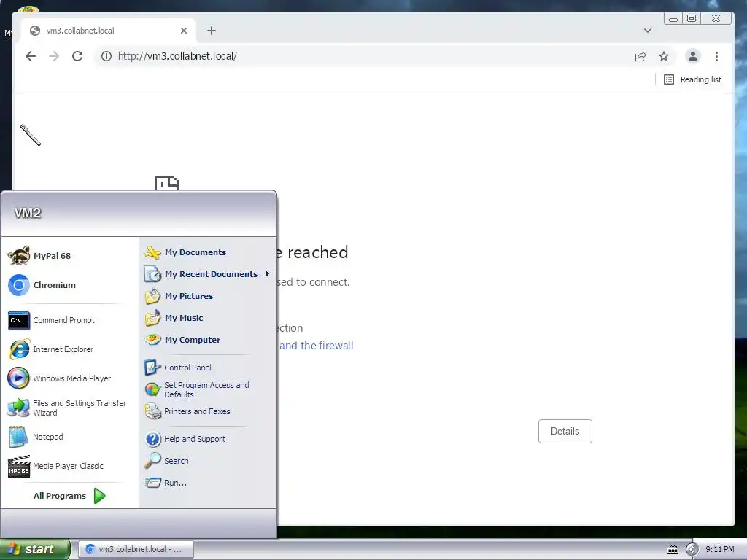
Task: Open the Reading list
Action: (693, 79)
